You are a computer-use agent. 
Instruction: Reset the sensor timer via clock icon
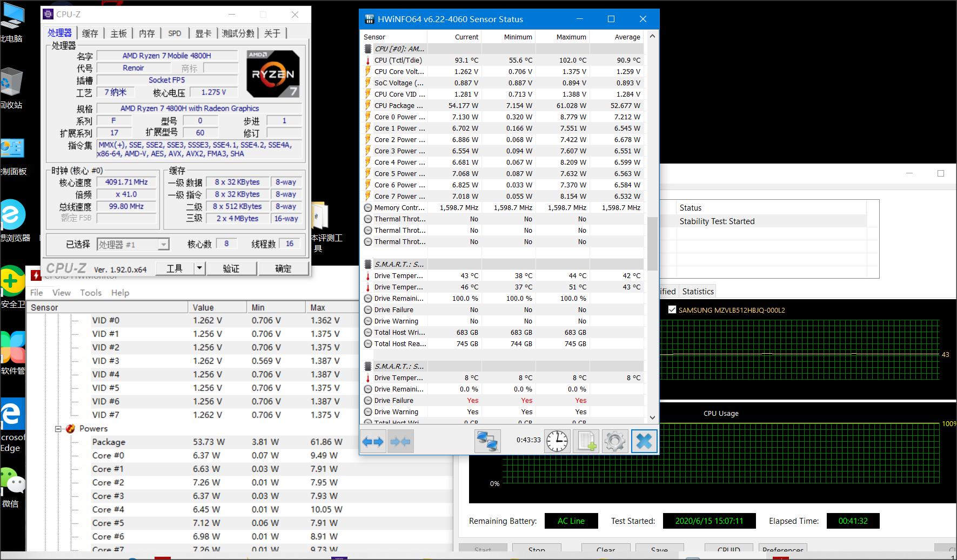pos(557,441)
